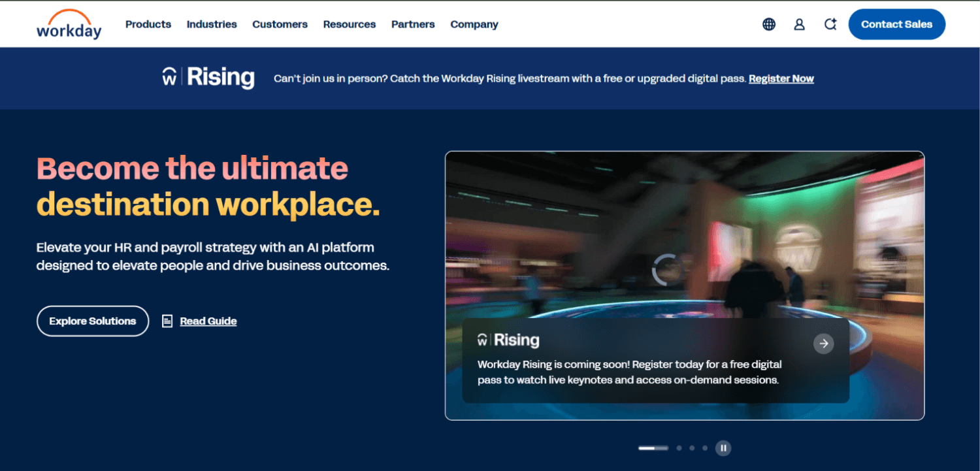Click the document icon beside Read Guide
The image size is (980, 471).
(167, 321)
